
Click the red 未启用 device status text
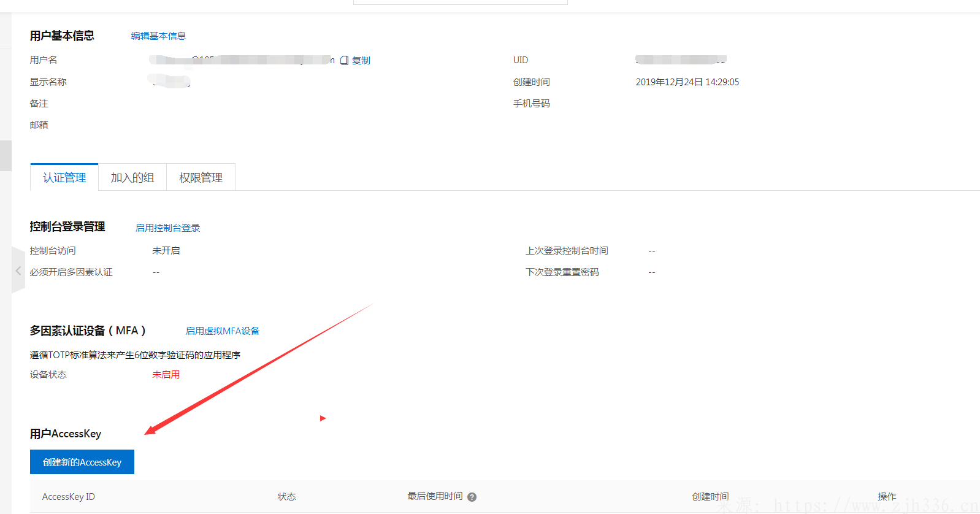(x=166, y=375)
